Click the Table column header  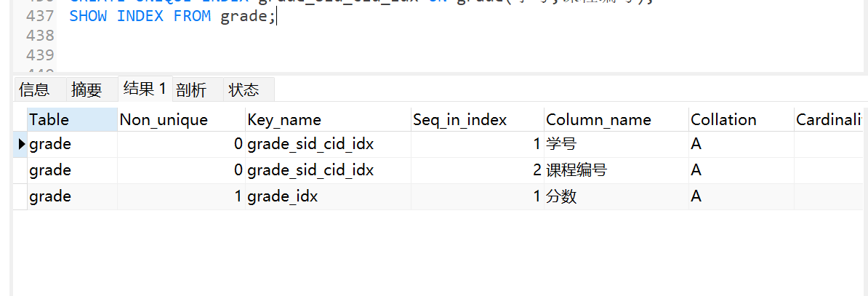click(71, 119)
